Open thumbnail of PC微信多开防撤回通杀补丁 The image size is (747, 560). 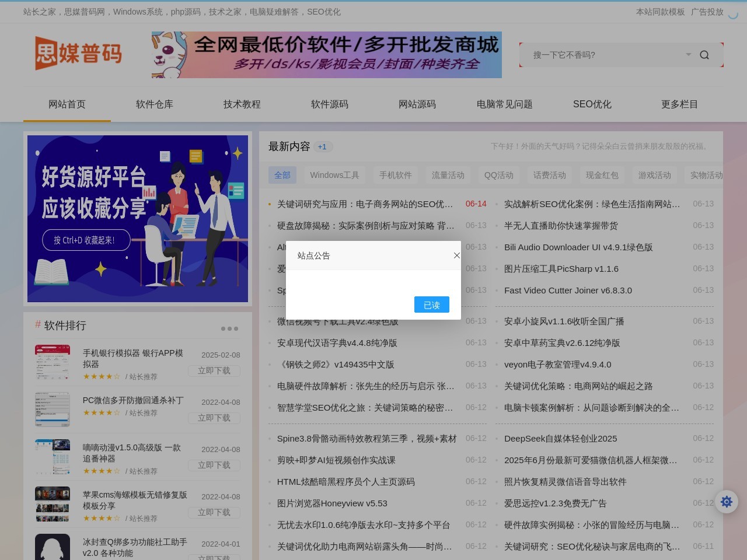53,409
